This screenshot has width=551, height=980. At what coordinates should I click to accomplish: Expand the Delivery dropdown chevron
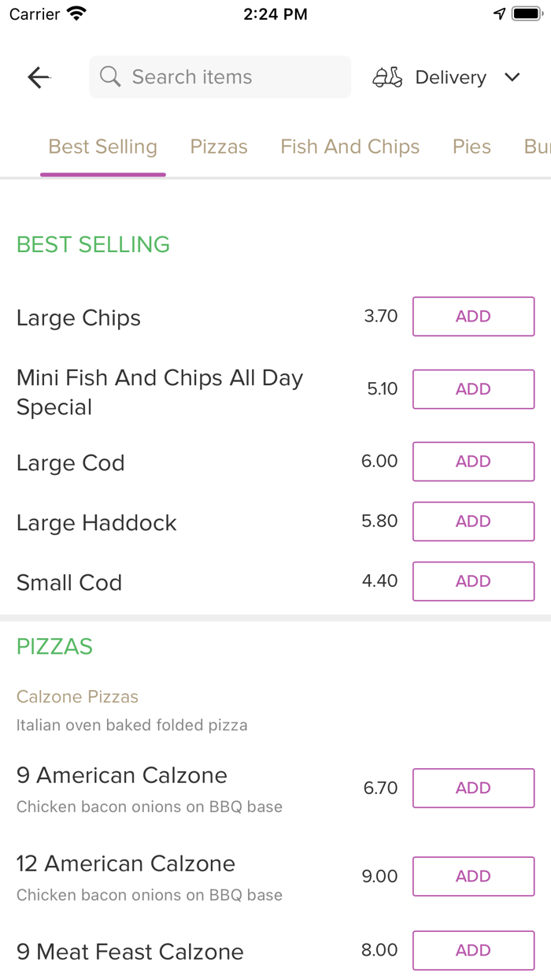tap(512, 77)
